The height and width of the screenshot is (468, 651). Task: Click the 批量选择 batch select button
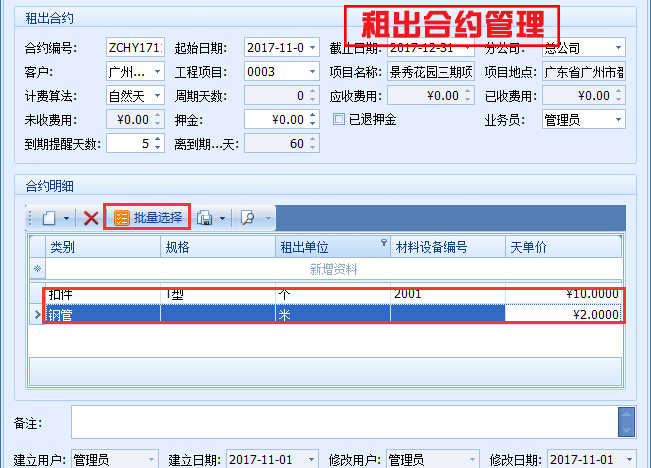147,217
